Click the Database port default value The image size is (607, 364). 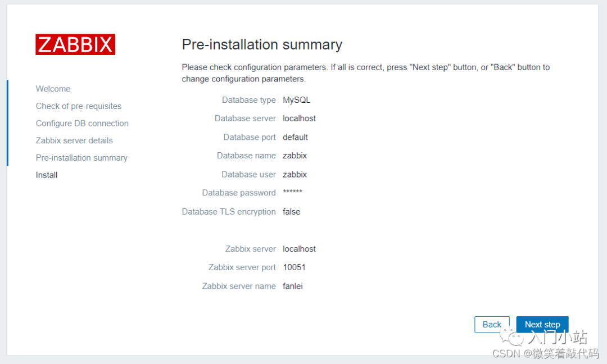coord(296,137)
